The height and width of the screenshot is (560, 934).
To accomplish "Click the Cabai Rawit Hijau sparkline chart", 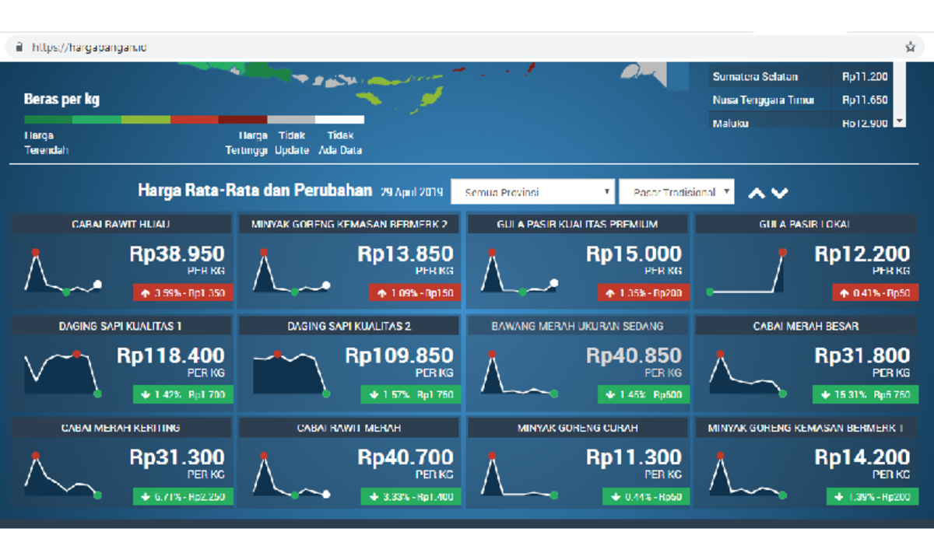I will tap(63, 271).
